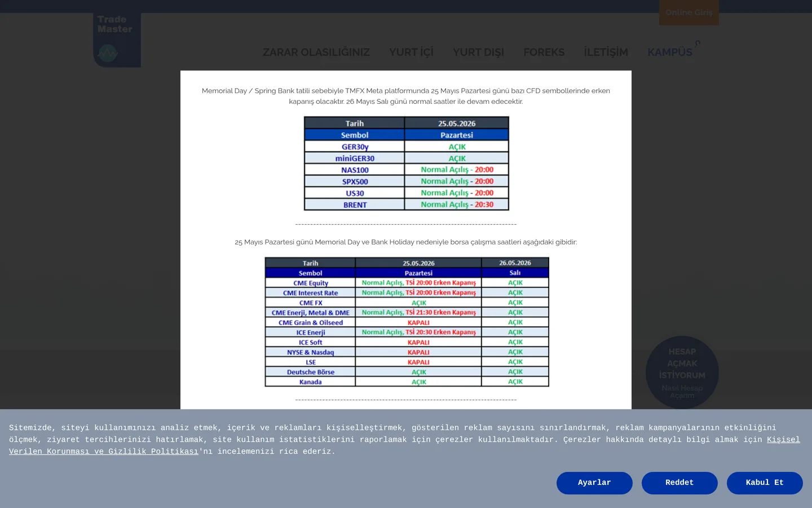Viewport: 812px width, 508px height.
Task: Select the GER30y symbol cell
Action: pos(355,147)
